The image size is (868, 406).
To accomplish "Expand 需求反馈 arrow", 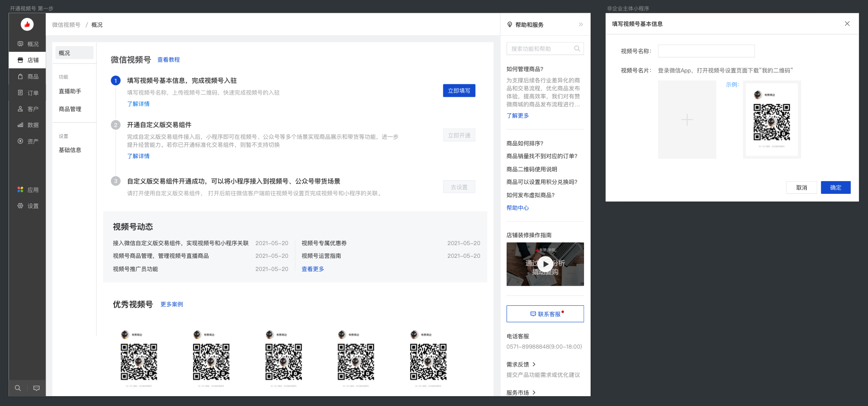I will coord(534,365).
